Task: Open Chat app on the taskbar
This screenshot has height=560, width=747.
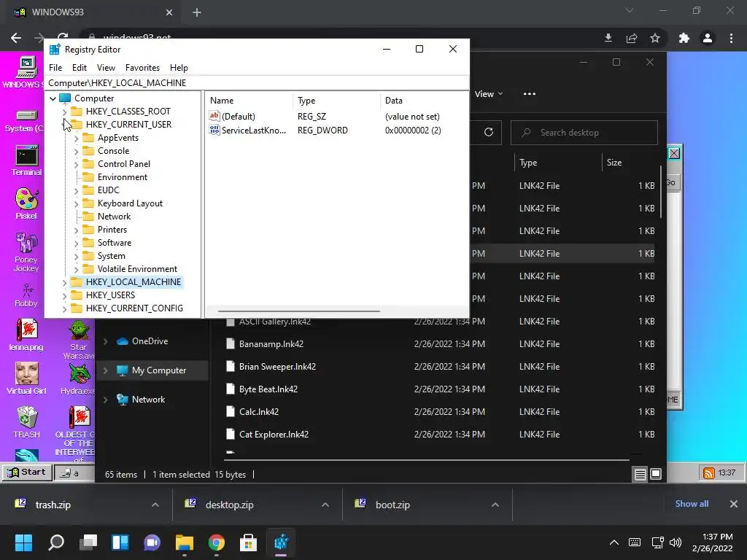Action: click(x=152, y=542)
